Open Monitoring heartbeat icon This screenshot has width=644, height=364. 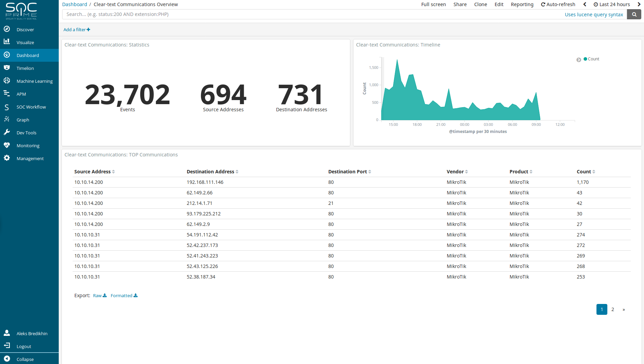click(x=7, y=145)
